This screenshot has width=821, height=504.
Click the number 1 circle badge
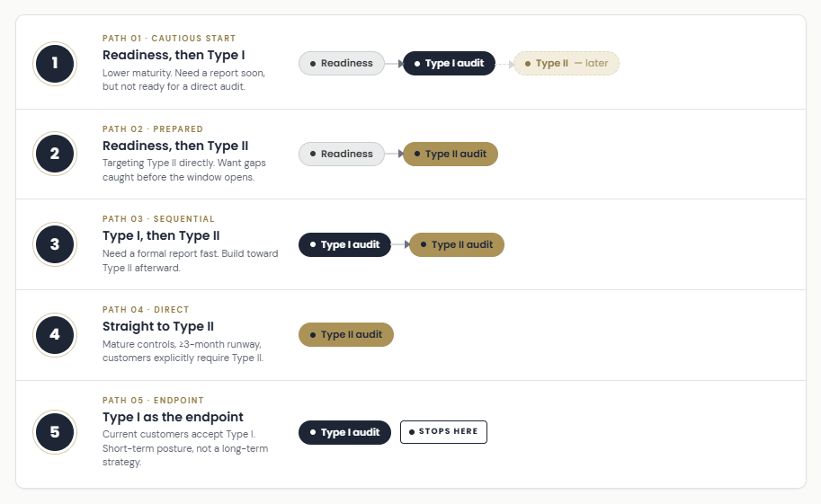pos(55,63)
